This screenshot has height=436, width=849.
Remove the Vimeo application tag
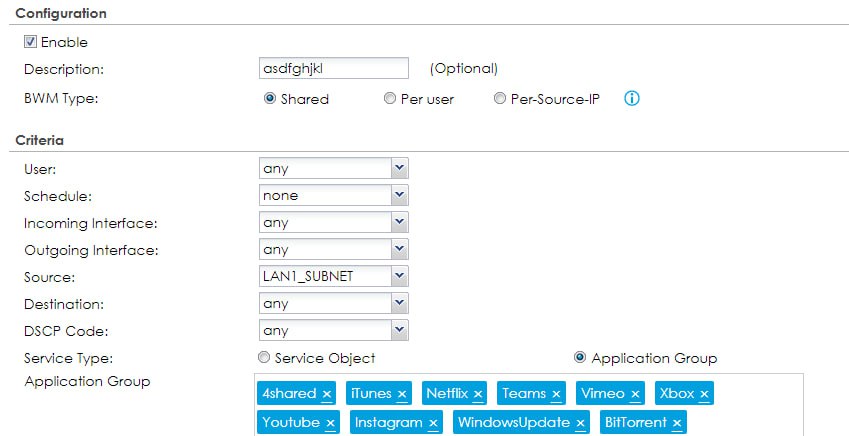pyautogui.click(x=635, y=394)
